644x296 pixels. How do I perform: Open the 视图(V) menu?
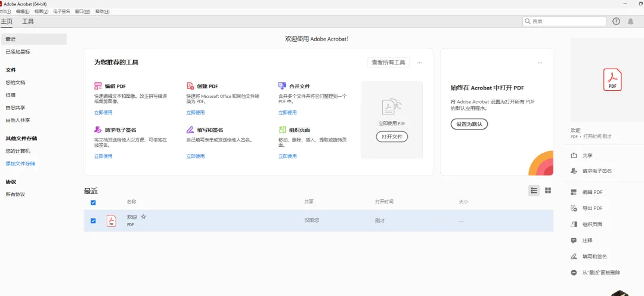(41, 11)
